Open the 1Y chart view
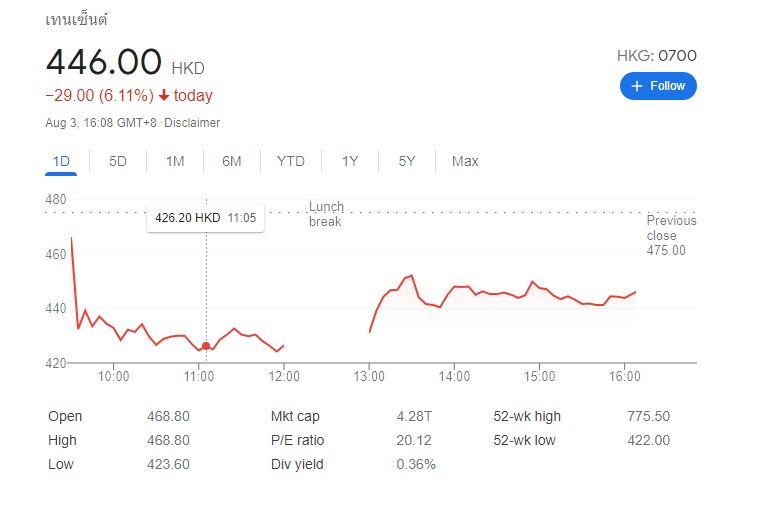The image size is (769, 507). (350, 161)
